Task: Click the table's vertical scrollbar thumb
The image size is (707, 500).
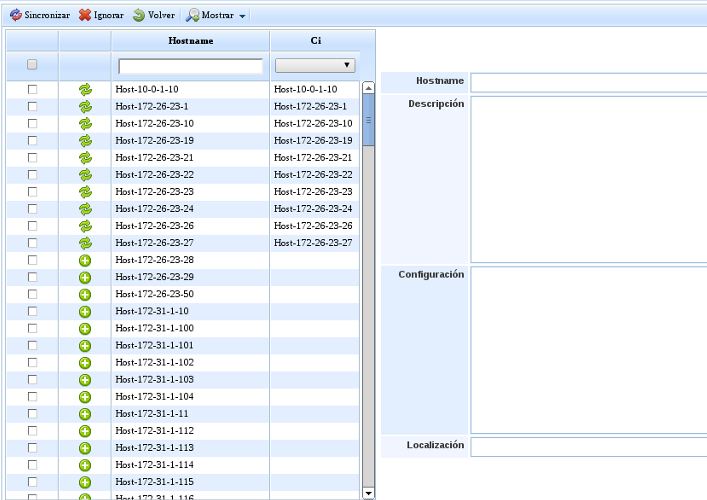Action: 368,120
